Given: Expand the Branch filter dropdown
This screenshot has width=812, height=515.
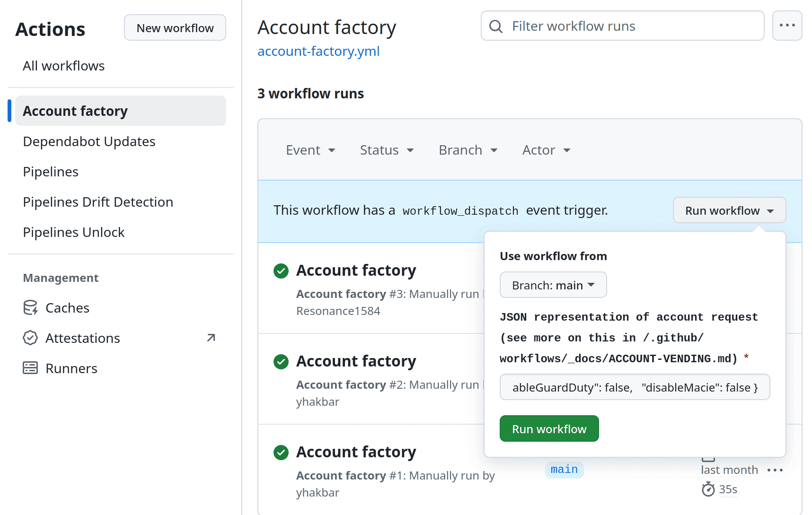Looking at the screenshot, I should tap(468, 150).
